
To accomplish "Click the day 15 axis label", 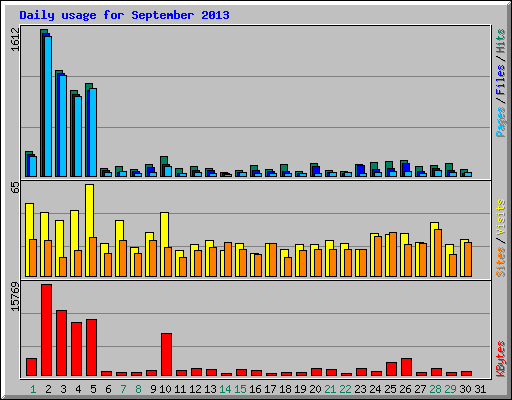I will (x=240, y=389).
